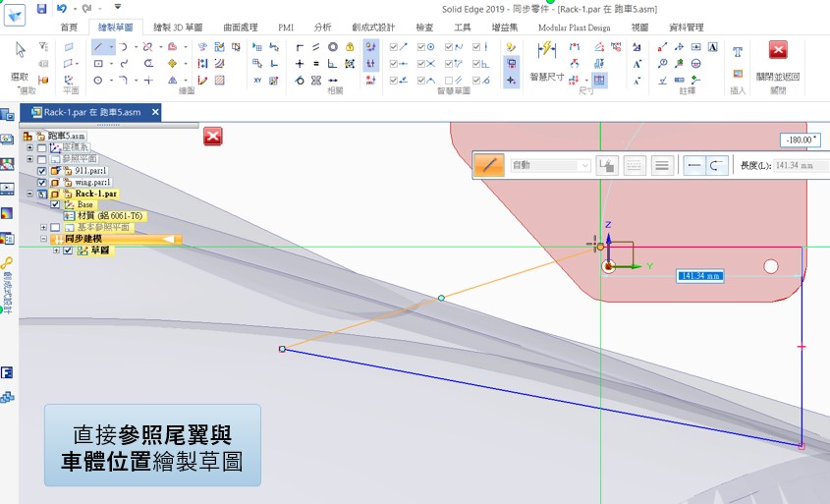Expand the 基本參照平面 node
Screen dimensions: 830x504
coord(43,227)
